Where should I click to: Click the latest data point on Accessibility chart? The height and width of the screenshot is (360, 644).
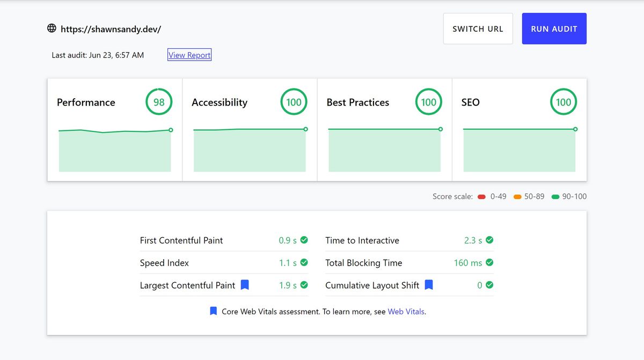point(305,129)
